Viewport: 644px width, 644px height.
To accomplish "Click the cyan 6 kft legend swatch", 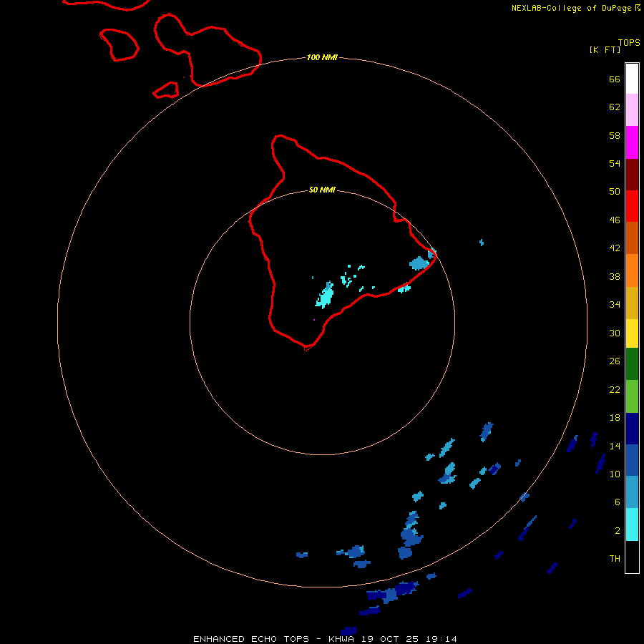I will tap(632, 525).
